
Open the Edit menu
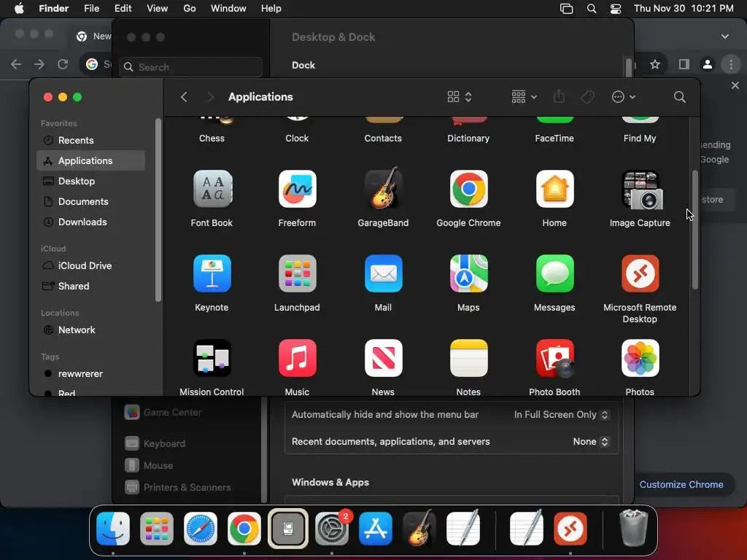click(123, 9)
